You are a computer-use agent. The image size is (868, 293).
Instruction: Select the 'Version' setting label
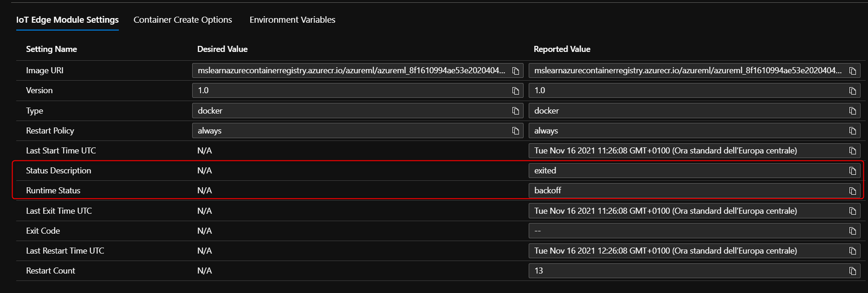(39, 90)
